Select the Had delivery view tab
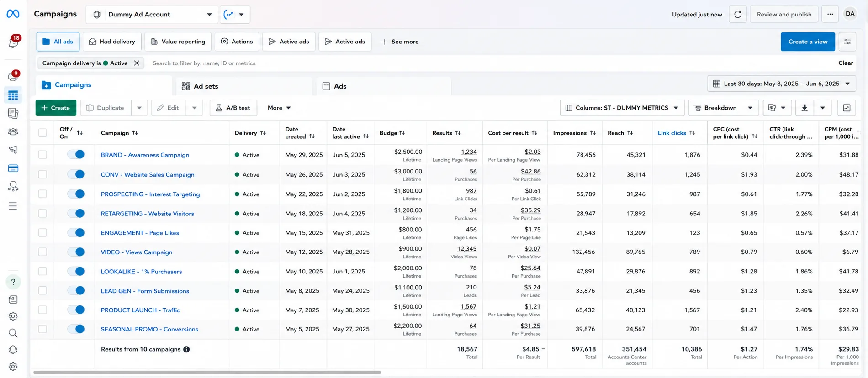868x378 pixels. (112, 42)
